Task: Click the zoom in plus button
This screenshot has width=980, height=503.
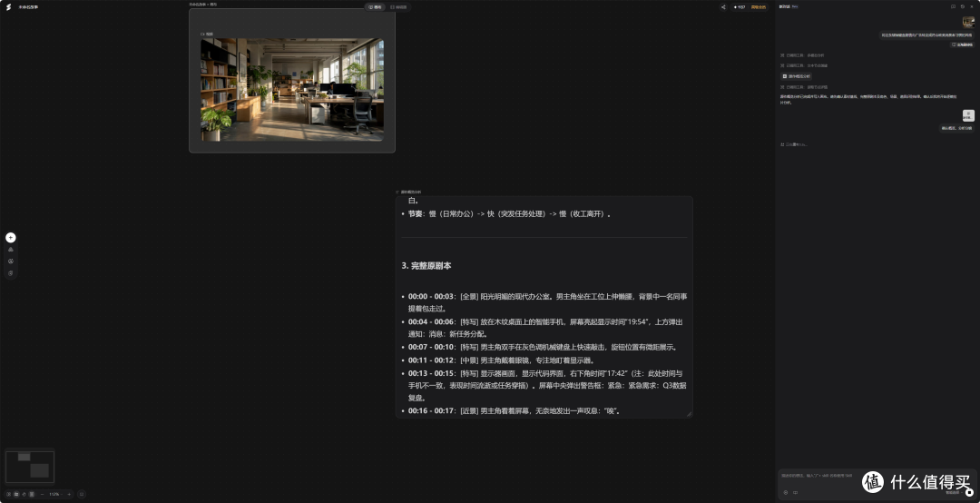Action: 69,494
